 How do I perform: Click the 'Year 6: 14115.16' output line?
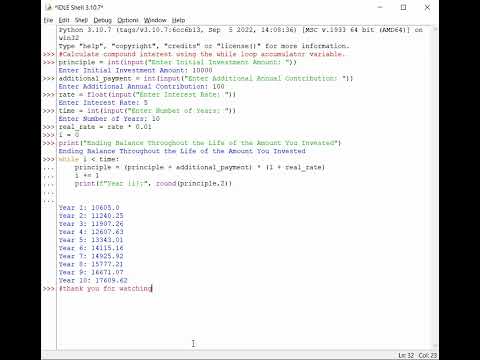click(91, 248)
